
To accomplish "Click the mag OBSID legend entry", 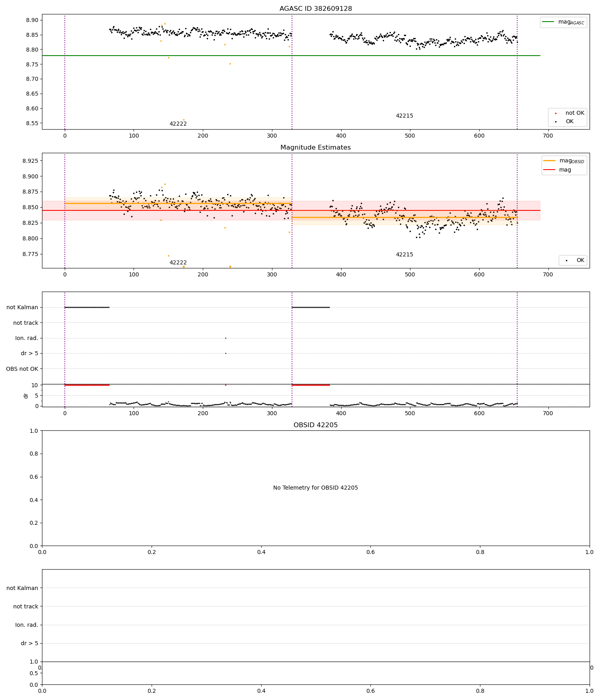I will [564, 161].
